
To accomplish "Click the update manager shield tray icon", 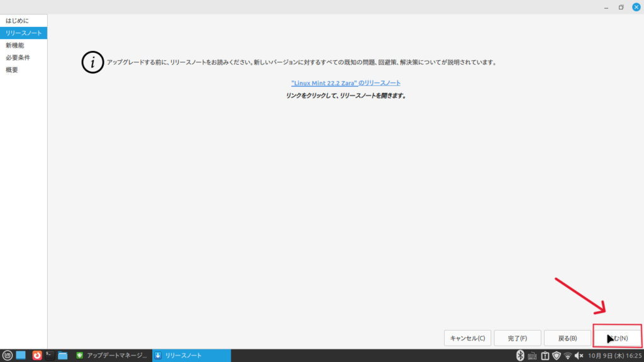I will 556,355.
